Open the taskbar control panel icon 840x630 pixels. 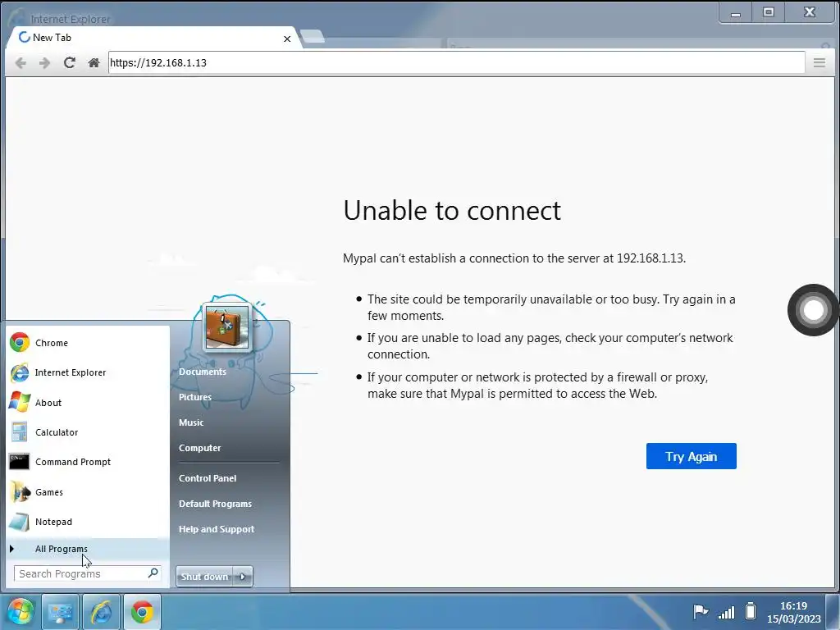(60, 612)
